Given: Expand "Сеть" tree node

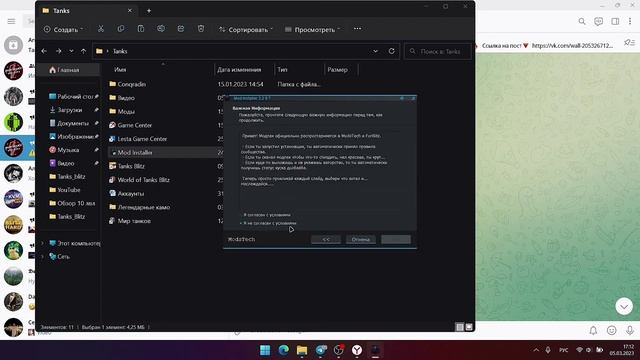Looking at the screenshot, I should pos(42,256).
